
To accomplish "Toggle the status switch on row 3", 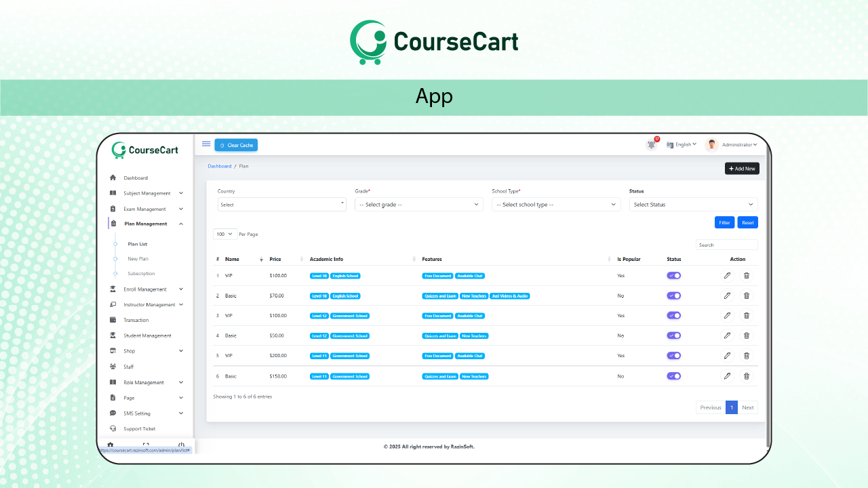I will tap(673, 315).
